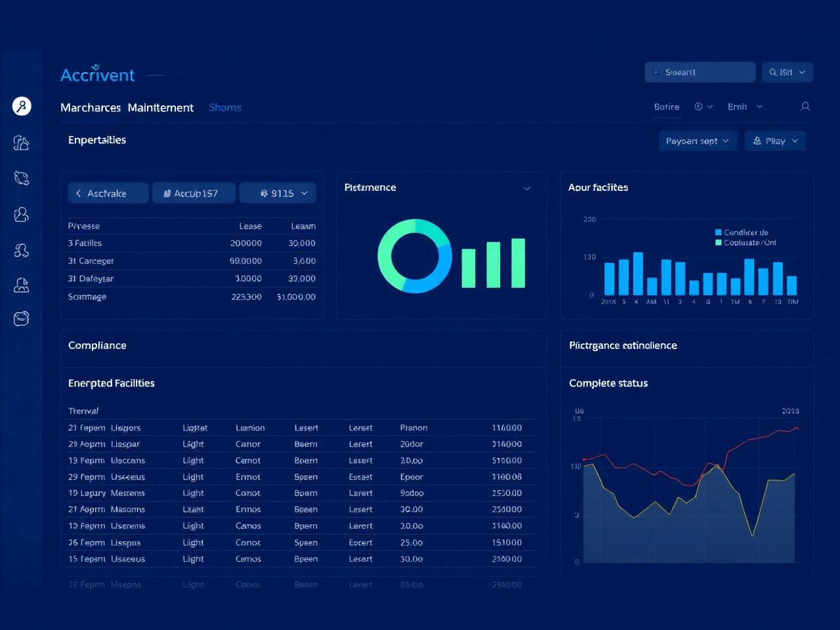Open the 9115 dropdown

278,193
